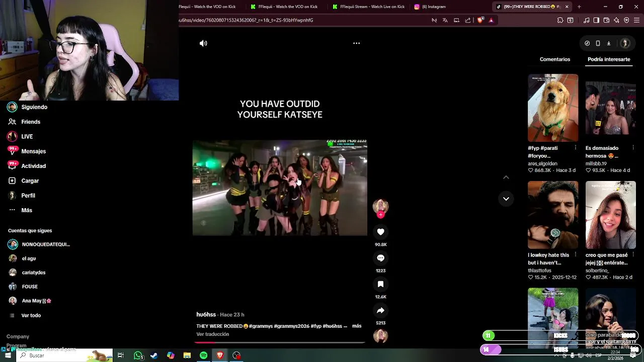Screen dimensions: 644x362
Task: Expand followed accounts with Ver todo
Action: pos(31,315)
